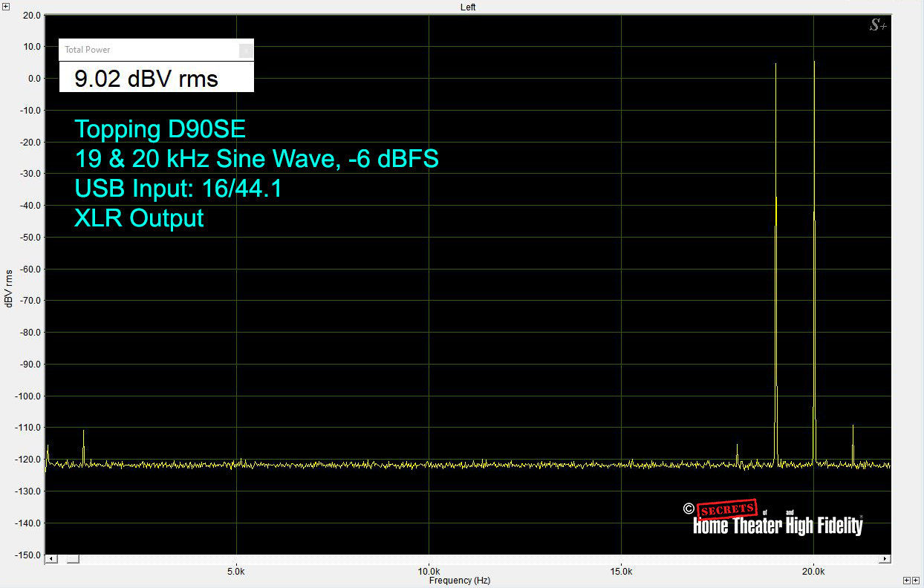Viewport: 924px width, 588px height.
Task: Click the rightmost plus icon at bottom-right
Action: point(916,580)
